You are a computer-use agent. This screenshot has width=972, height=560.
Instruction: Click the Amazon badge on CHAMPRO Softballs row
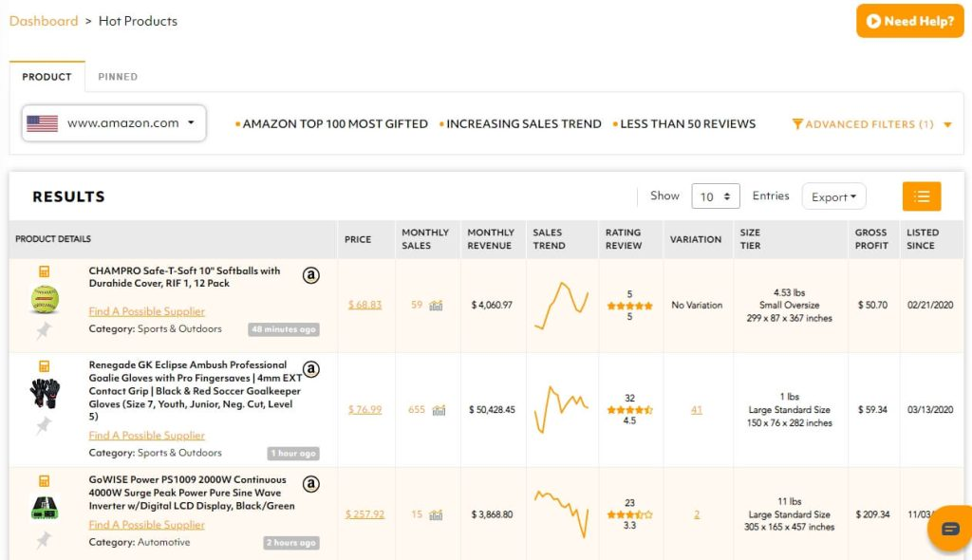311,274
